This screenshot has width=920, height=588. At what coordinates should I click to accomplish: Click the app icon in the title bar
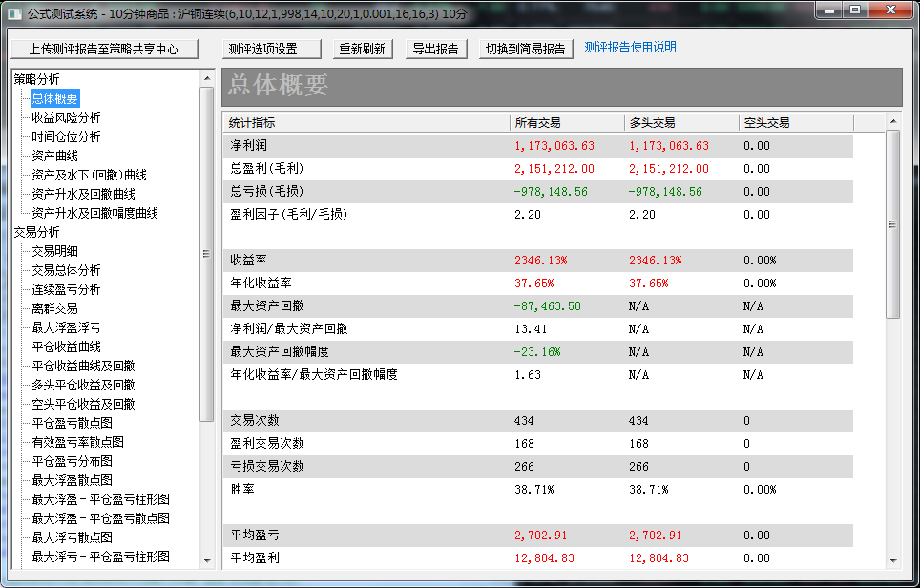coord(14,10)
